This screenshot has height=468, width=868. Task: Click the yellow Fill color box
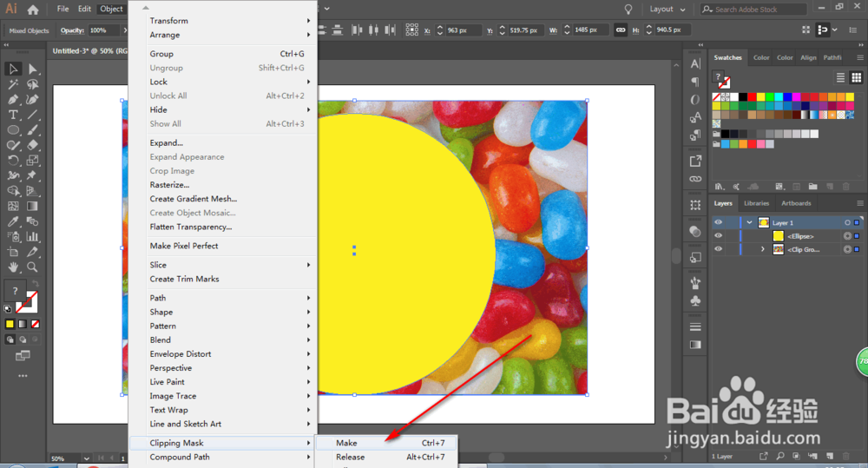tap(10, 324)
